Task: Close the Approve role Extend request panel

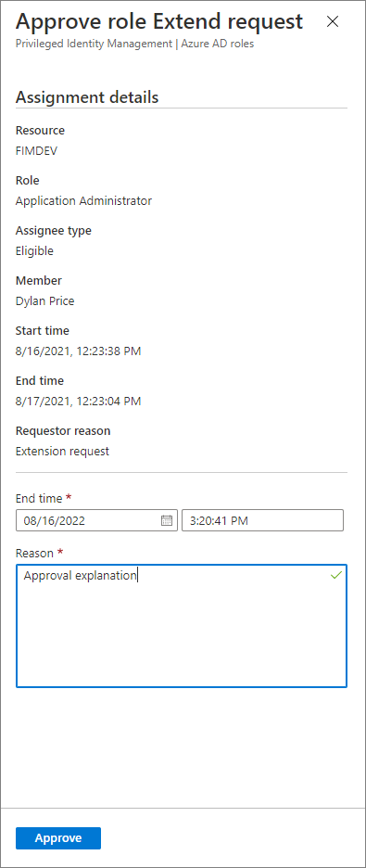Action: 333,21
